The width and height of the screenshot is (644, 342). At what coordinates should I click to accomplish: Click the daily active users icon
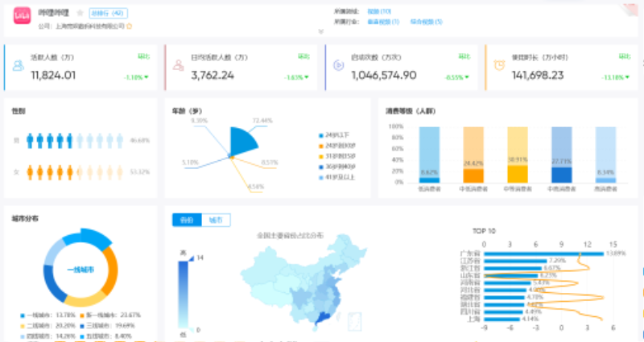[180, 64]
